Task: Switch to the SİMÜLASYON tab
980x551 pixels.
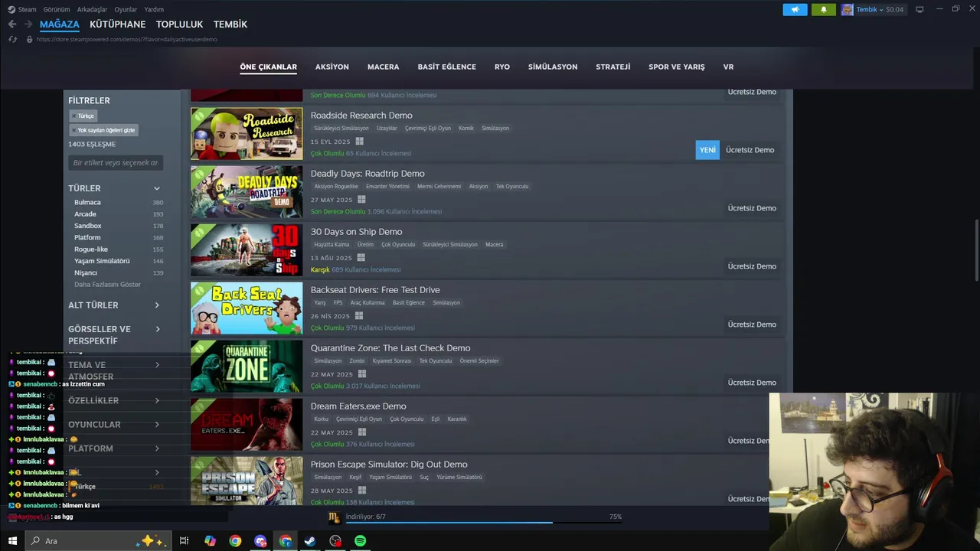Action: [553, 67]
